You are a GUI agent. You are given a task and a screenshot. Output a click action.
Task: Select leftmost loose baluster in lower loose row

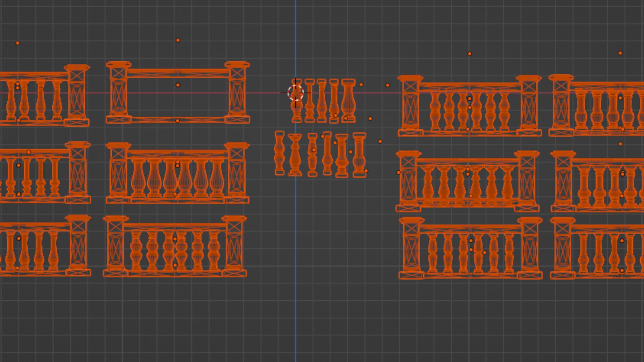279,153
